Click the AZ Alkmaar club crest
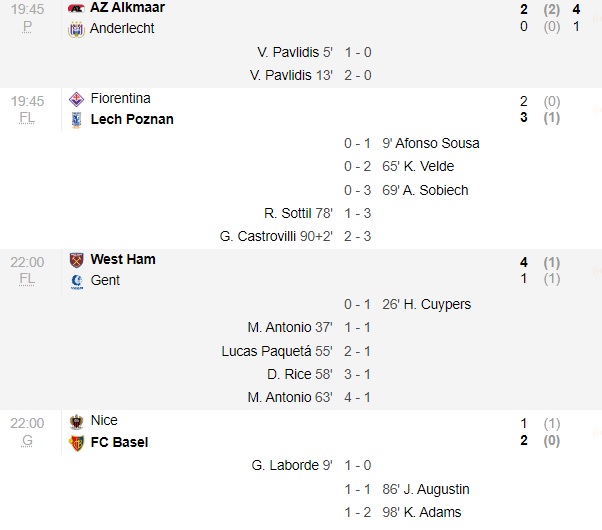 (x=76, y=8)
